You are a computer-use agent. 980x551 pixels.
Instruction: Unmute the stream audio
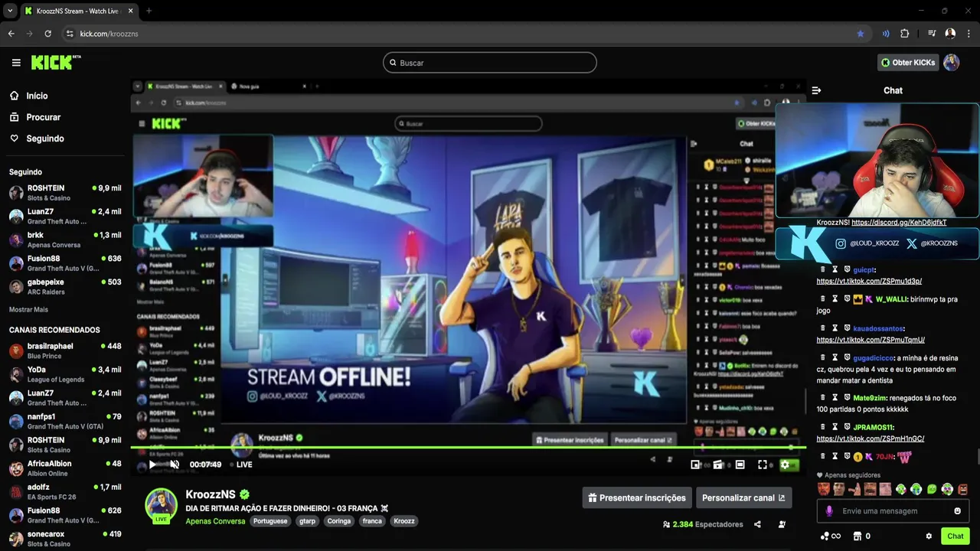[175, 465]
